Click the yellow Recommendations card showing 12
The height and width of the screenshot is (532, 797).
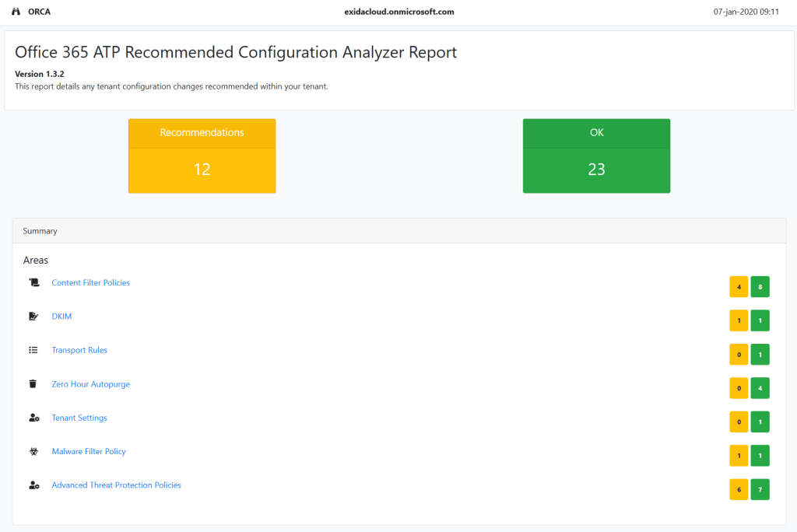pyautogui.click(x=202, y=156)
